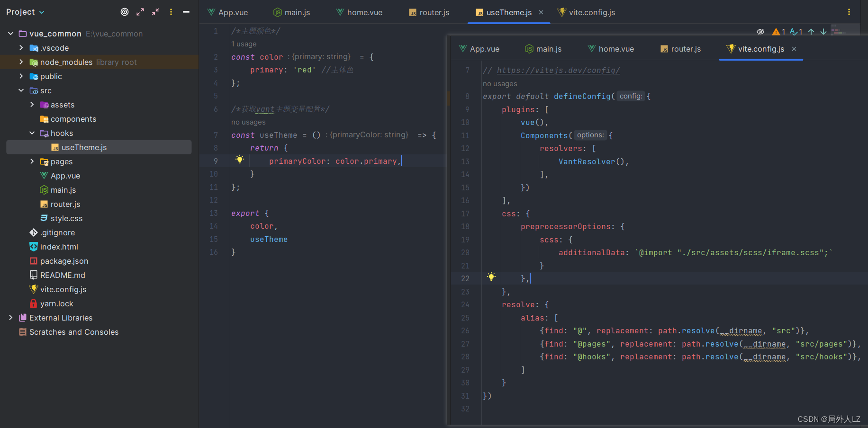Expand External Libraries node
This screenshot has width=868, height=428.
pos(10,318)
